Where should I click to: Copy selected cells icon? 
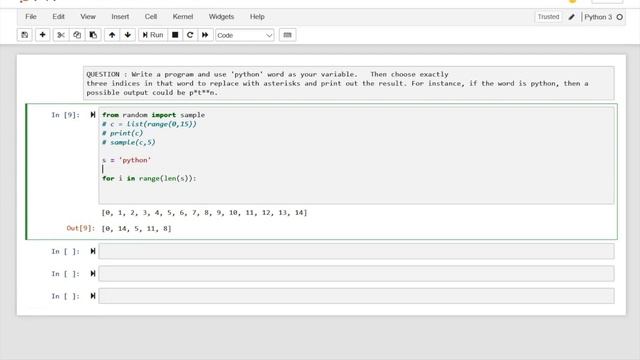77,35
